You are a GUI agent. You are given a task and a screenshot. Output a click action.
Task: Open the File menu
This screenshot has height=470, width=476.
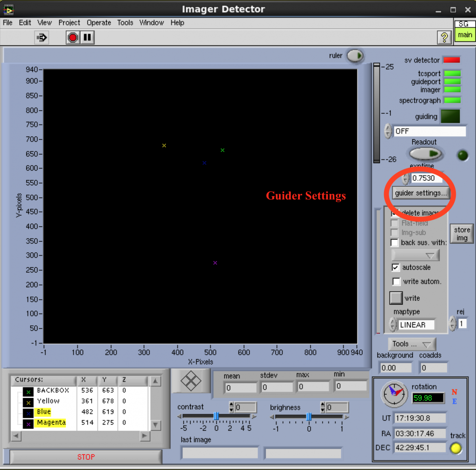click(x=8, y=23)
